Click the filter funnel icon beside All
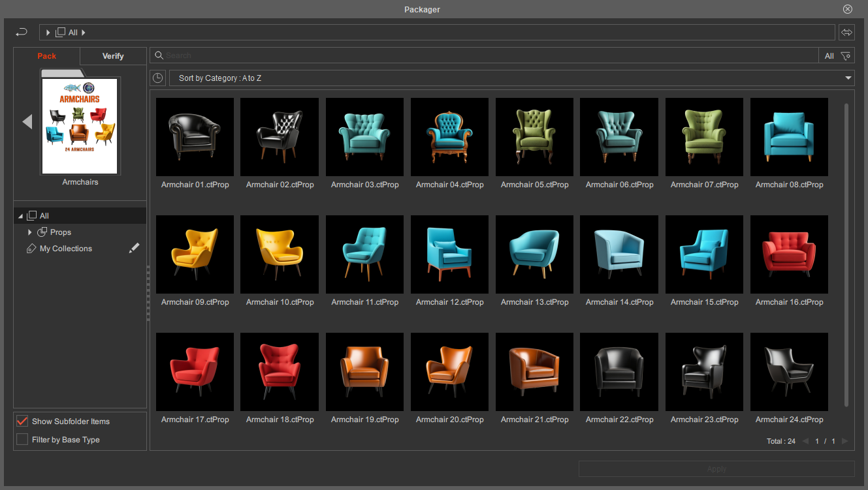868x490 pixels. [x=846, y=56]
